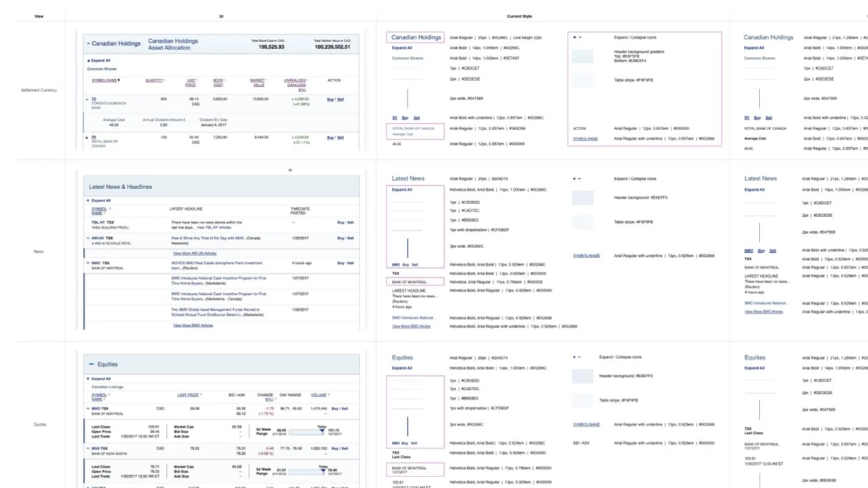The width and height of the screenshot is (868, 488).
Task: Collapse the Equities panel header
Action: (92, 364)
